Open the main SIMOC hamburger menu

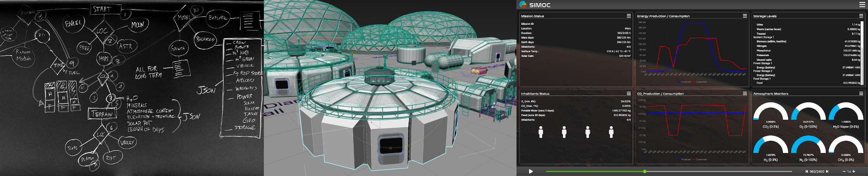(861, 5)
